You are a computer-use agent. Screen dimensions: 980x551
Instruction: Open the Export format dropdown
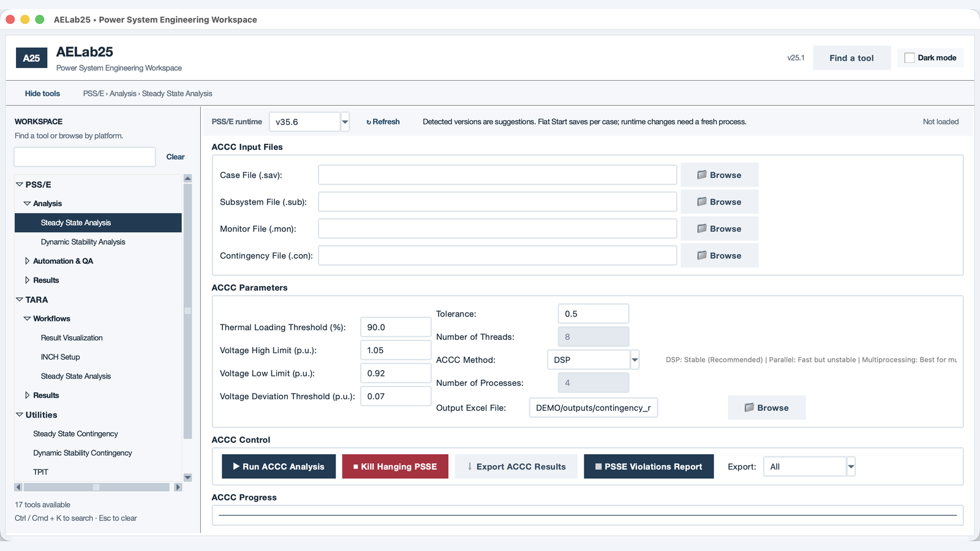pos(851,467)
